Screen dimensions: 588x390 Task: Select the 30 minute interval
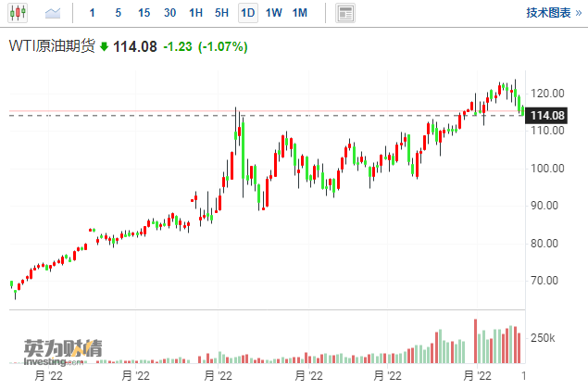pos(169,13)
